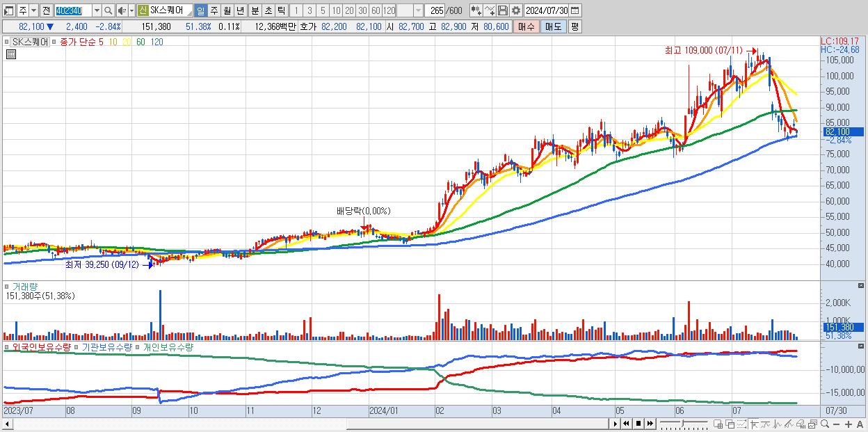Viewport: 868px width, 432px height.
Task: Click the stop replay button
Action: coord(638,424)
